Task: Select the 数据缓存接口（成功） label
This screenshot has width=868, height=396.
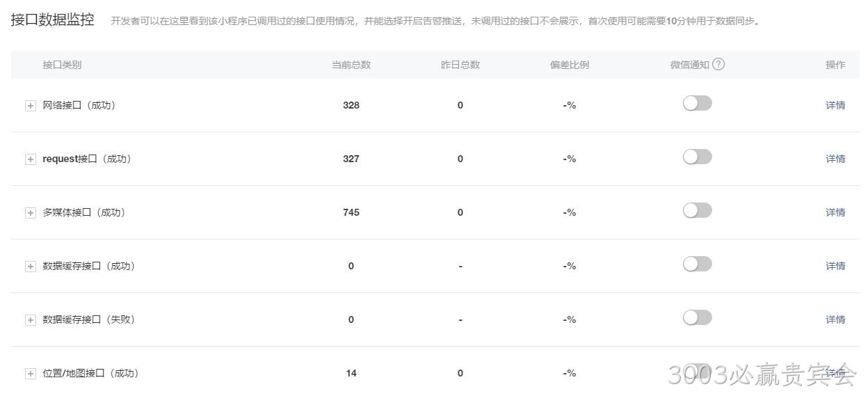Action: coord(88,266)
